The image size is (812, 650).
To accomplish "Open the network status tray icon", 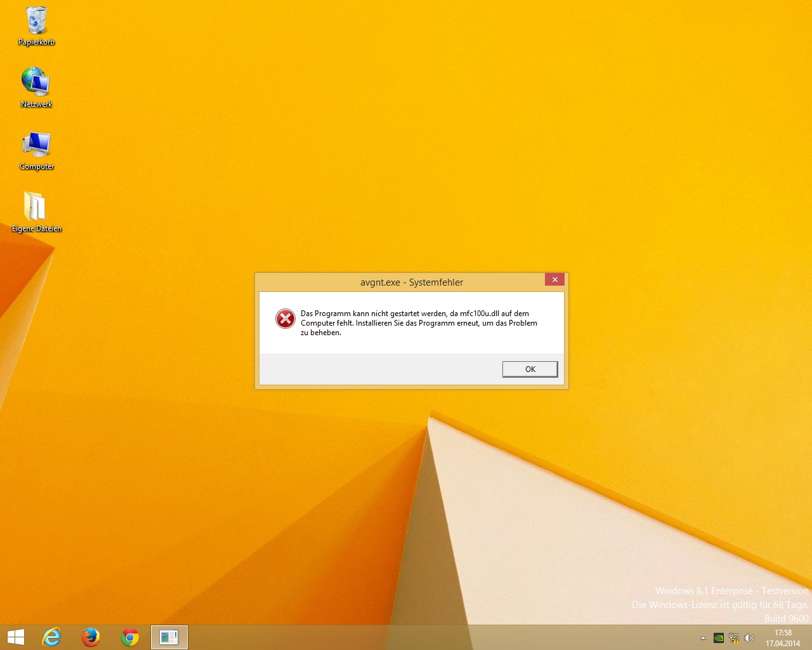I will pos(734,638).
